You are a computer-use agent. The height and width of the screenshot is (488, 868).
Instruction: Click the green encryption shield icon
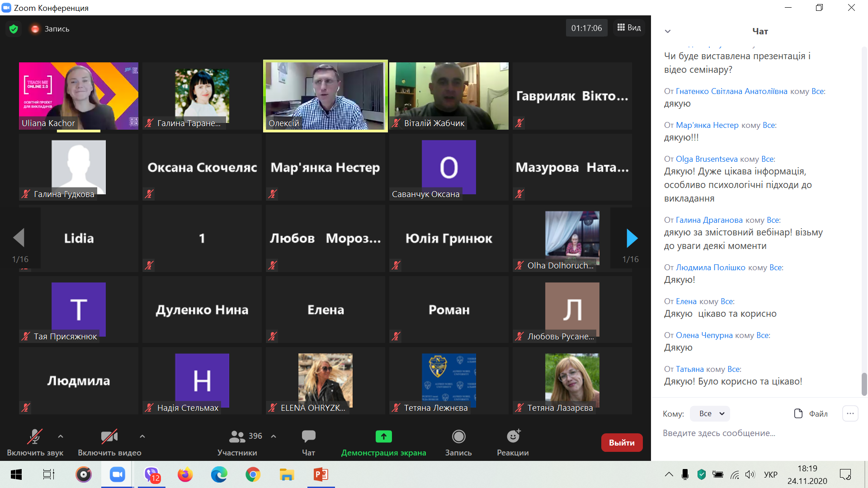tap(14, 29)
